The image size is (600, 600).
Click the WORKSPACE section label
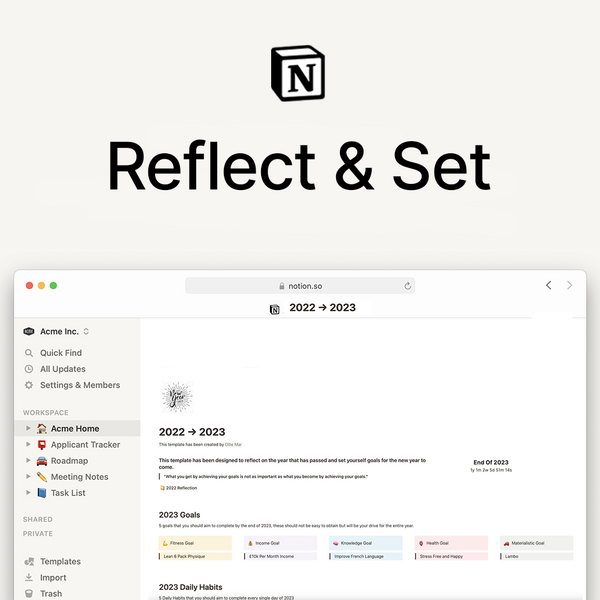coord(46,412)
